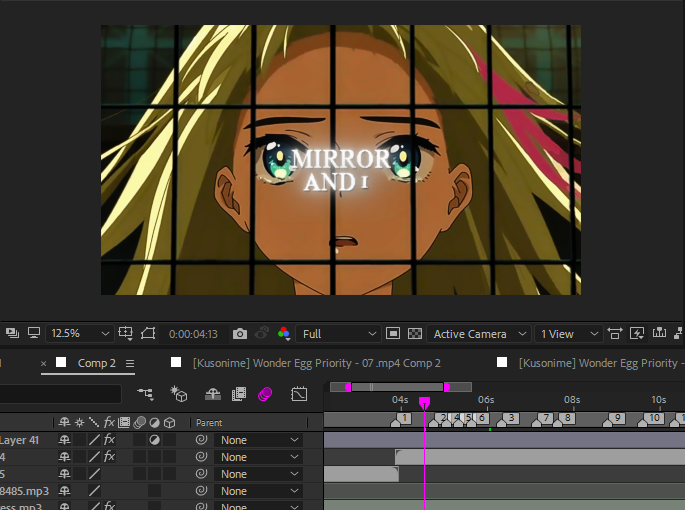Click the Timeline button in the viewer bar
The height and width of the screenshot is (510, 685).
pos(659,333)
